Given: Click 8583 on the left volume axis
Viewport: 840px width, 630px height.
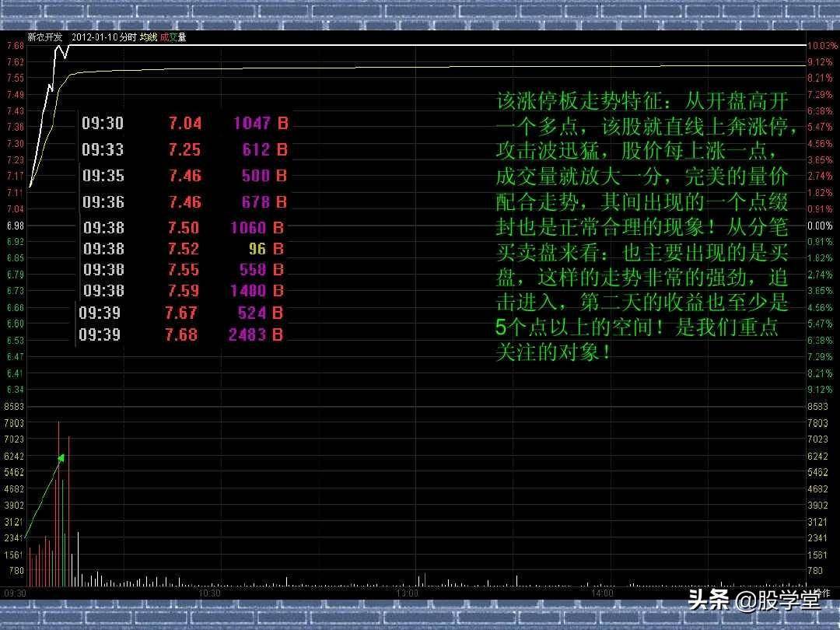Looking at the screenshot, I should [x=14, y=407].
